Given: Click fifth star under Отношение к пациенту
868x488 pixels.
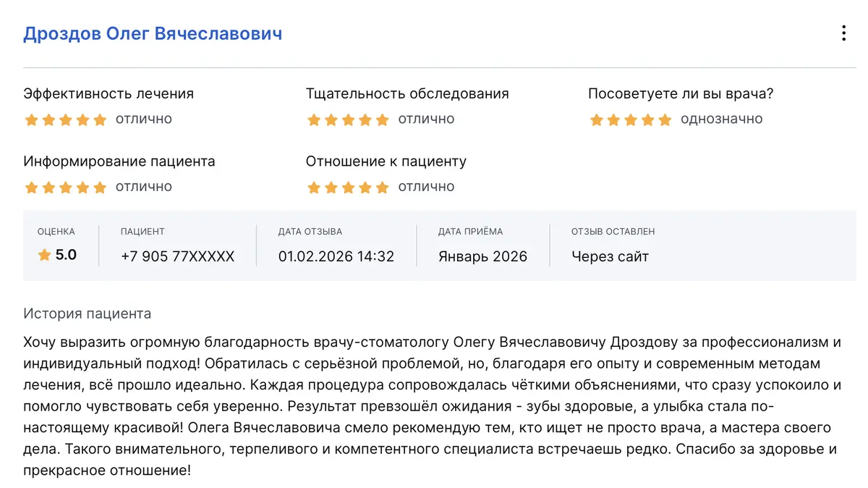Looking at the screenshot, I should (383, 188).
